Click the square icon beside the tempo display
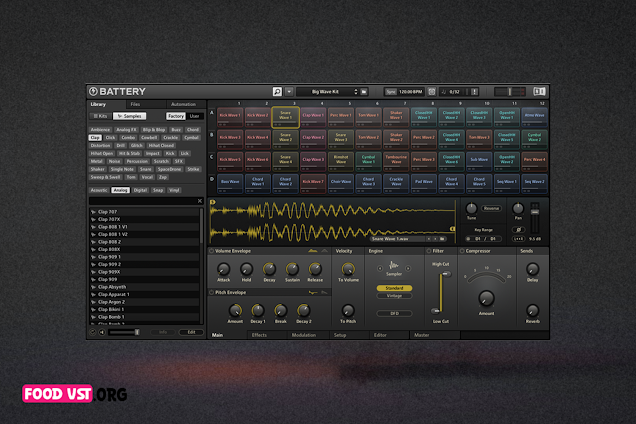 point(432,92)
